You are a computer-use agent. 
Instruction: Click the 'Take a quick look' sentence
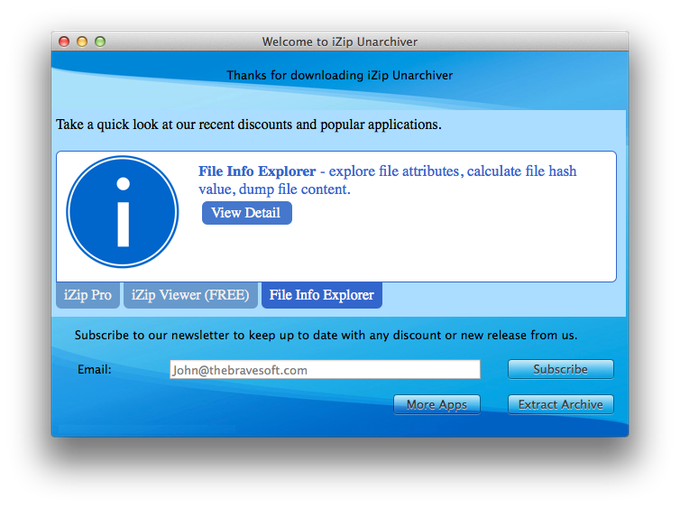pos(248,125)
